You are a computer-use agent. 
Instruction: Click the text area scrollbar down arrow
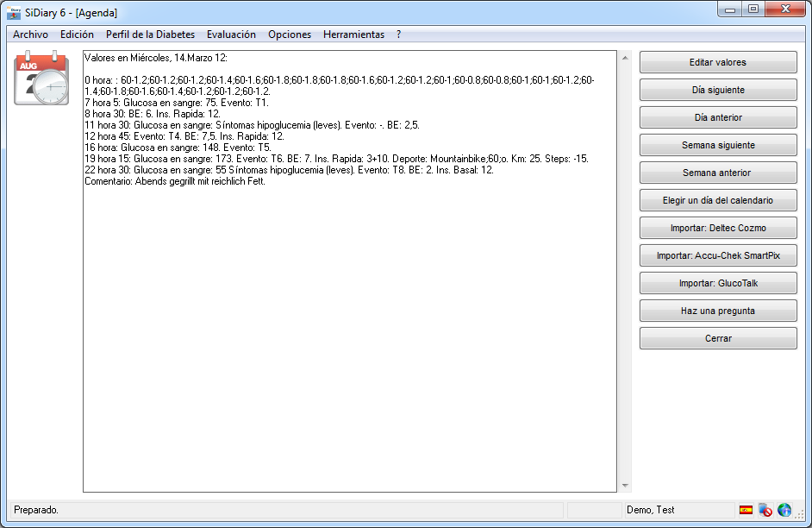pyautogui.click(x=625, y=486)
